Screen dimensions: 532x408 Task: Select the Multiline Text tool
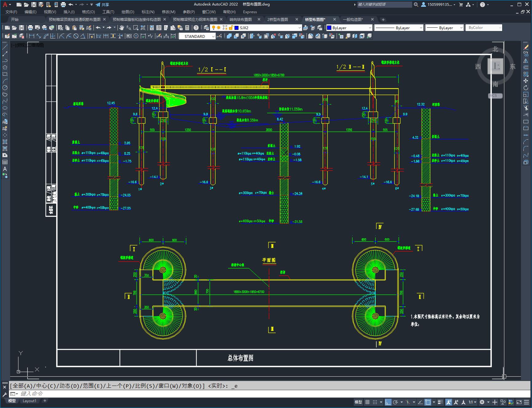5,169
